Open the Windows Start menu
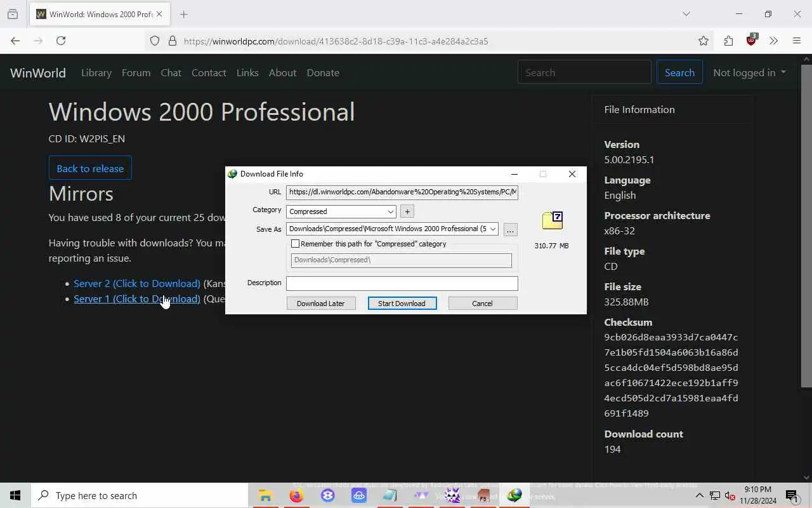812x508 pixels. 15,495
